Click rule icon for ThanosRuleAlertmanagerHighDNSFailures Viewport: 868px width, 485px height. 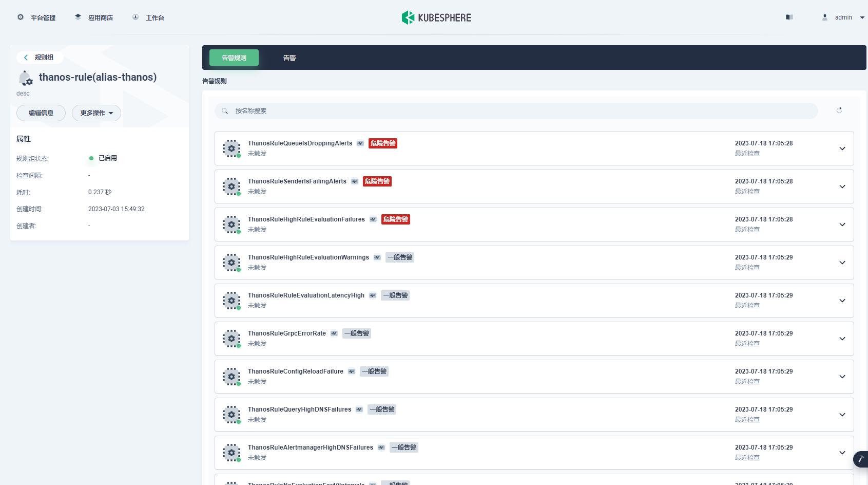tap(232, 453)
